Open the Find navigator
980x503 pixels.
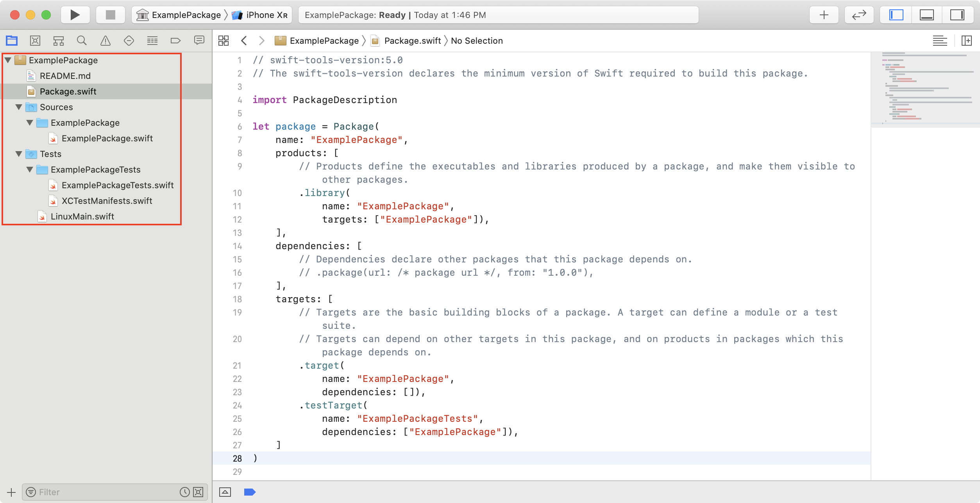(82, 40)
